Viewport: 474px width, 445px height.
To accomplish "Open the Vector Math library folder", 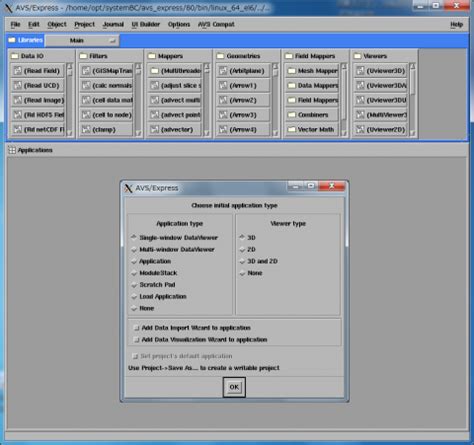I will [x=312, y=129].
